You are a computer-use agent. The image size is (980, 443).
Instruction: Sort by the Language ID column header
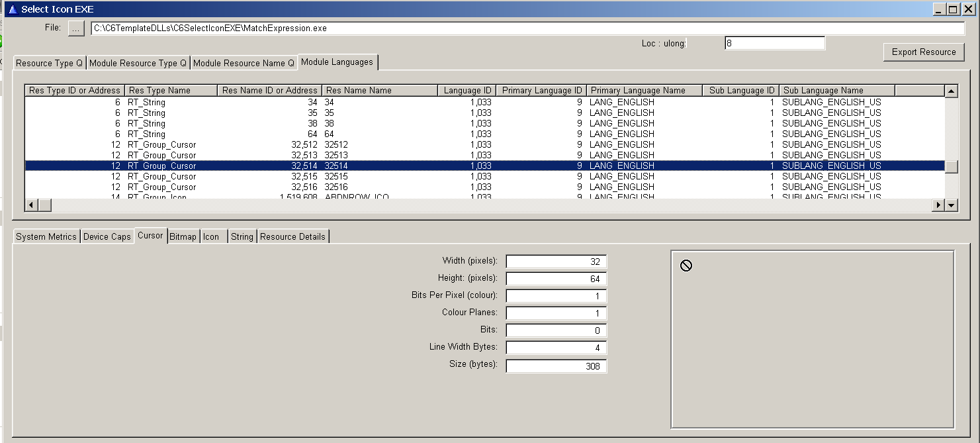coord(467,90)
